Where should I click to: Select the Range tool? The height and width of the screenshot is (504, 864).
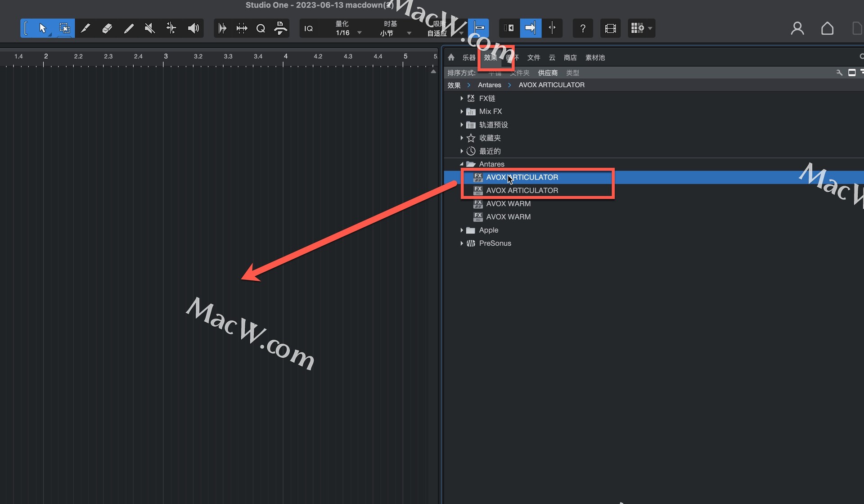tap(64, 28)
